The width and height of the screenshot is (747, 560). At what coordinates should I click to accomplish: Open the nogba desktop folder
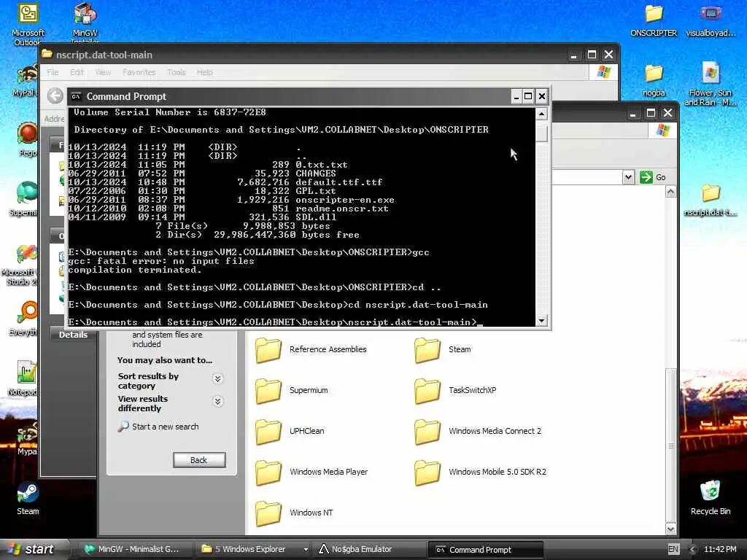(x=653, y=81)
